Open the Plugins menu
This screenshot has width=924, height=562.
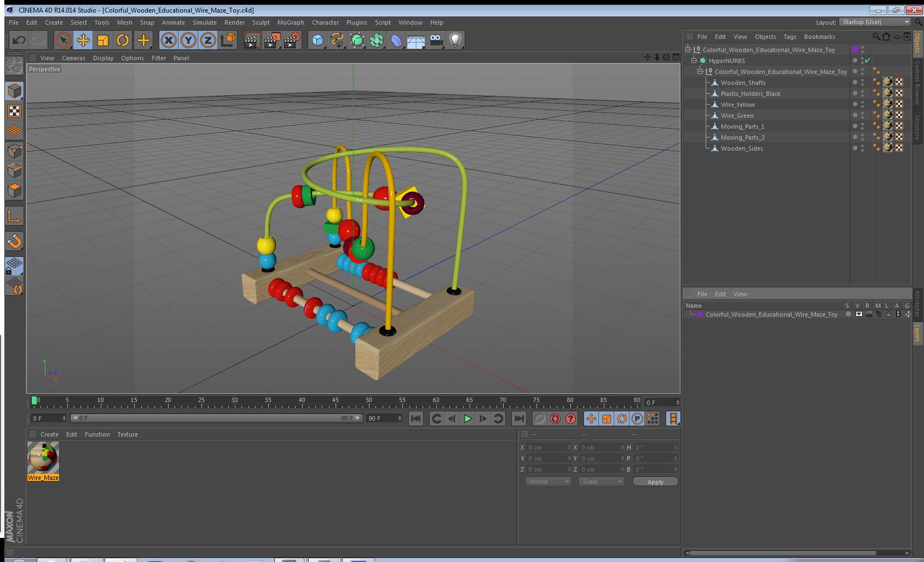tap(357, 22)
